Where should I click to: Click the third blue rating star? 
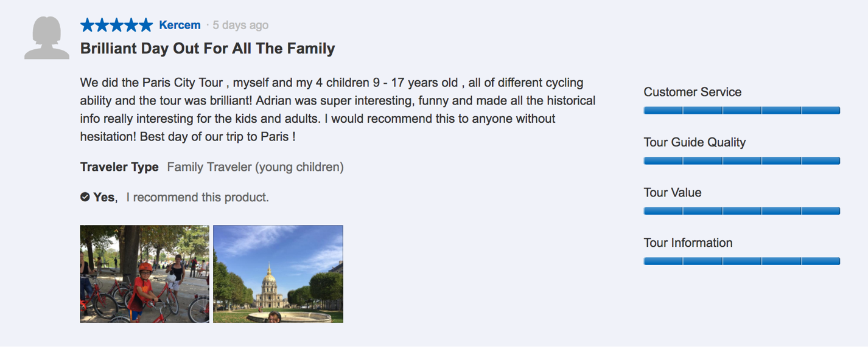(117, 25)
